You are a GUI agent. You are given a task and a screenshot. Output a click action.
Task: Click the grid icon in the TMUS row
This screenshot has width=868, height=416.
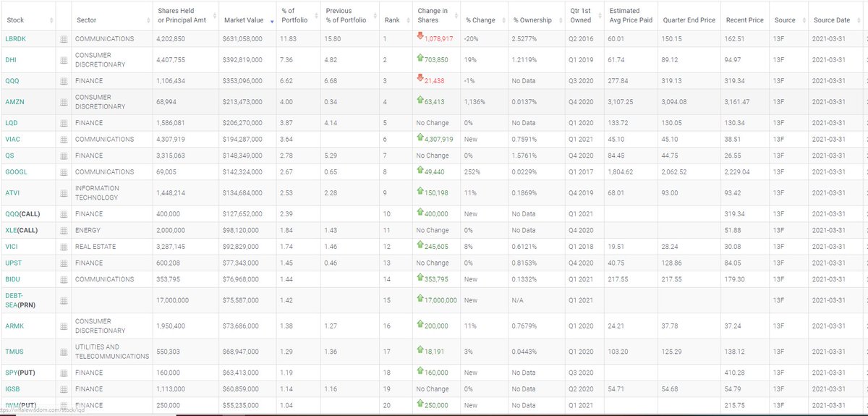coord(63,352)
